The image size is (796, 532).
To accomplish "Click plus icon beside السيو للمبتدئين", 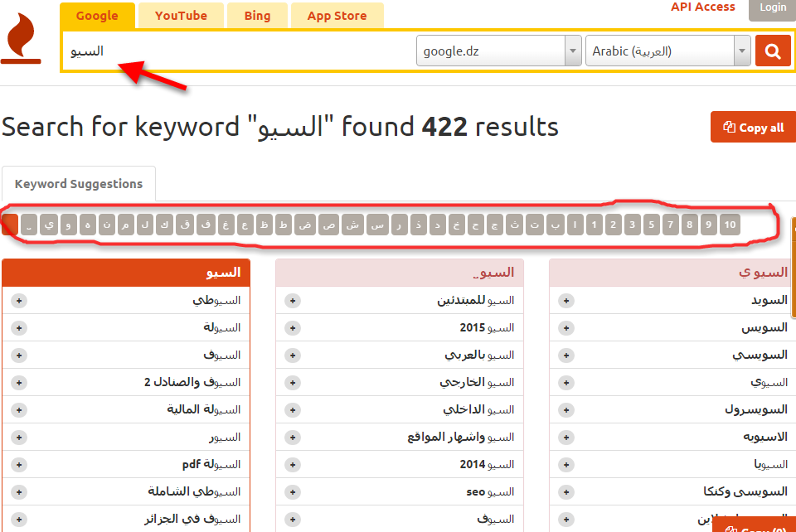I will pyautogui.click(x=293, y=301).
